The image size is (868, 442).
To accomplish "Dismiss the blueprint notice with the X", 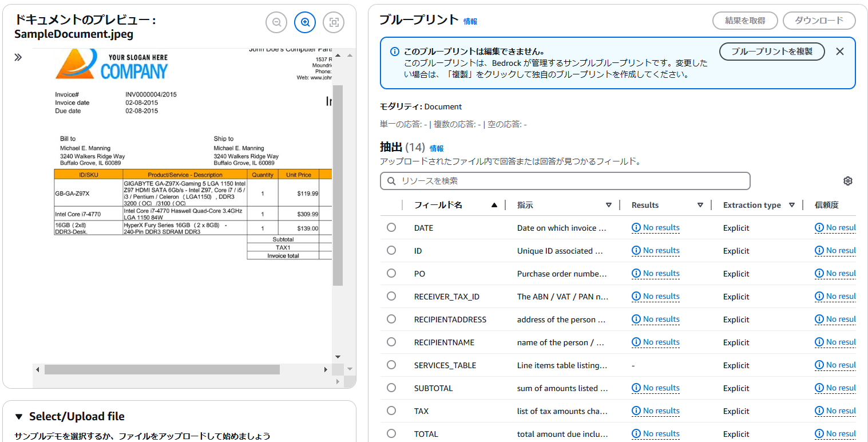I will click(x=839, y=51).
